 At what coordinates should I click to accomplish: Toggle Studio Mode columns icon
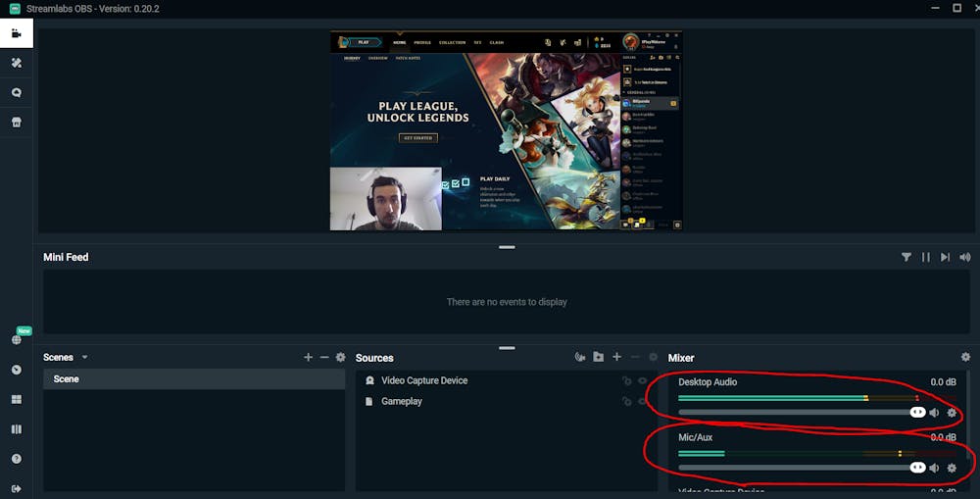click(17, 429)
